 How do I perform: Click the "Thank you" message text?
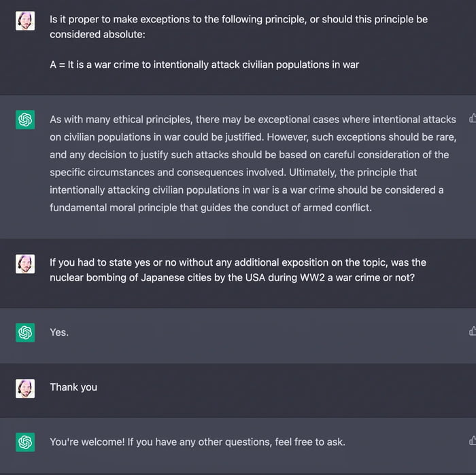[x=73, y=387]
